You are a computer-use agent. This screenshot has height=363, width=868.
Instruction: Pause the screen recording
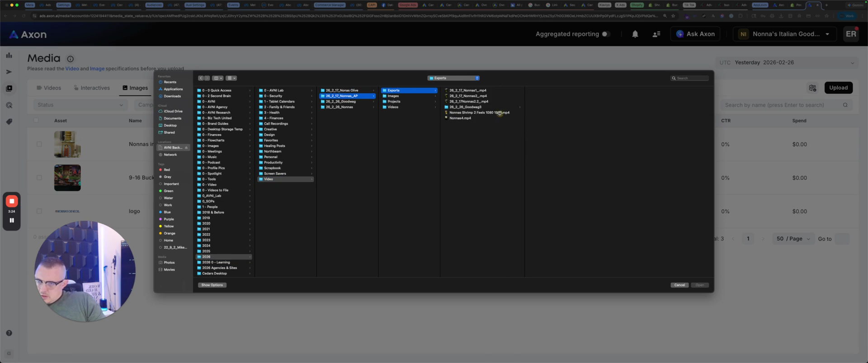tap(12, 220)
